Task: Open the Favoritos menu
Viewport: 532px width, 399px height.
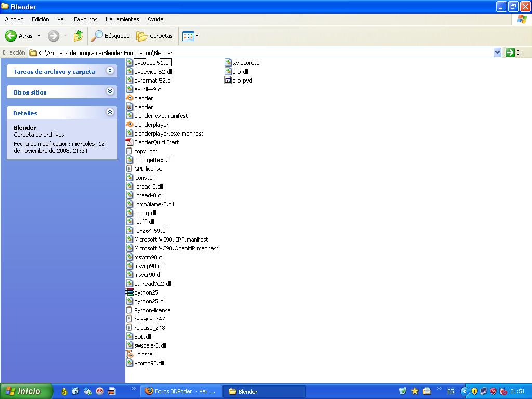Action: (86, 19)
